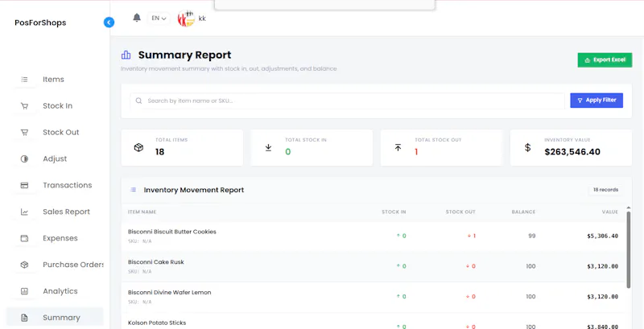Click the Balance column header
644x329 pixels.
523,212
